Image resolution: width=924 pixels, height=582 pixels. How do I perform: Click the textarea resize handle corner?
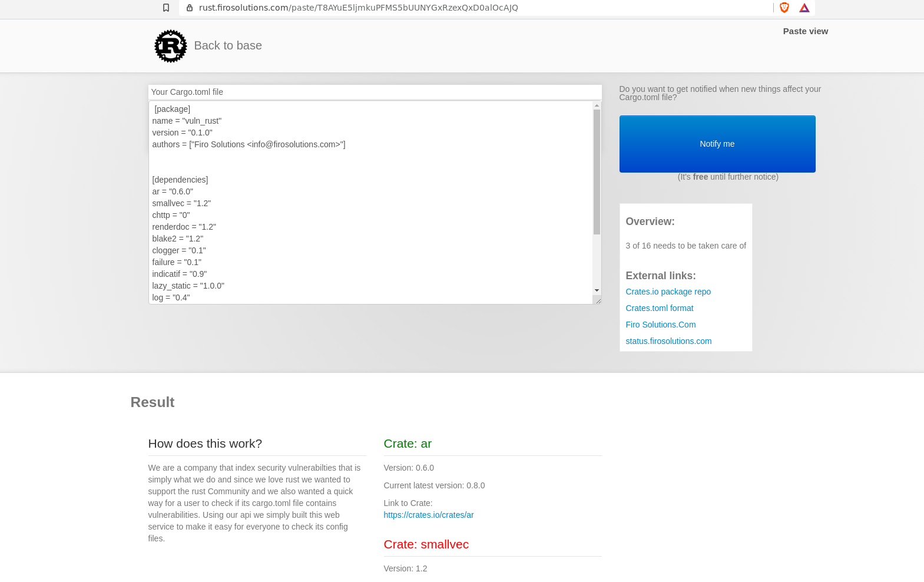(x=598, y=300)
